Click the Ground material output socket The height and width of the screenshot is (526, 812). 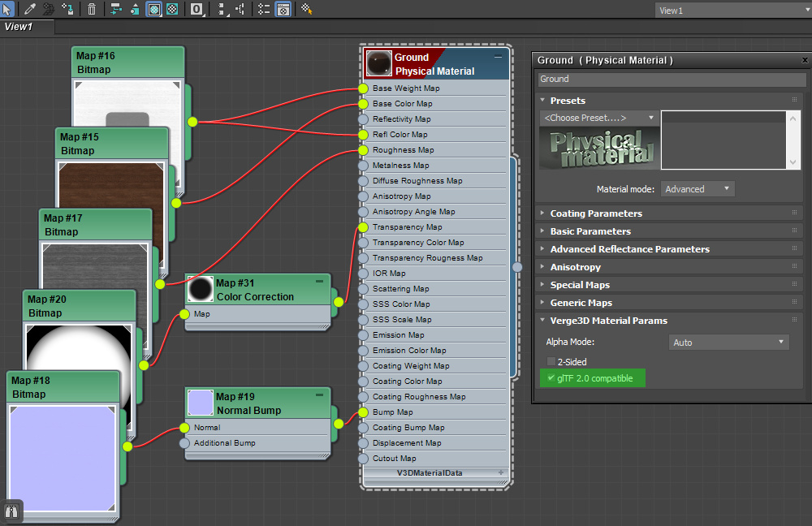pos(517,267)
